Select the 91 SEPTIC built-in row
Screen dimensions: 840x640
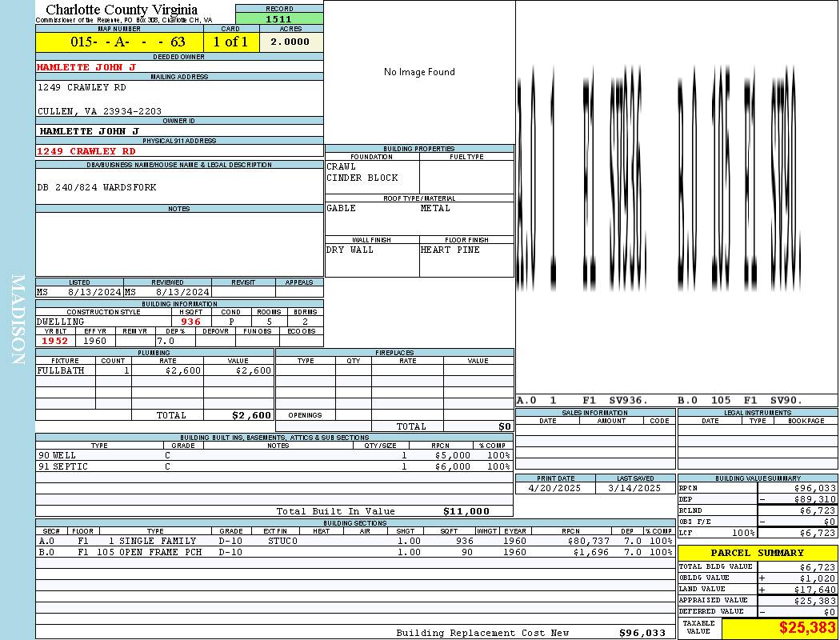click(x=274, y=466)
